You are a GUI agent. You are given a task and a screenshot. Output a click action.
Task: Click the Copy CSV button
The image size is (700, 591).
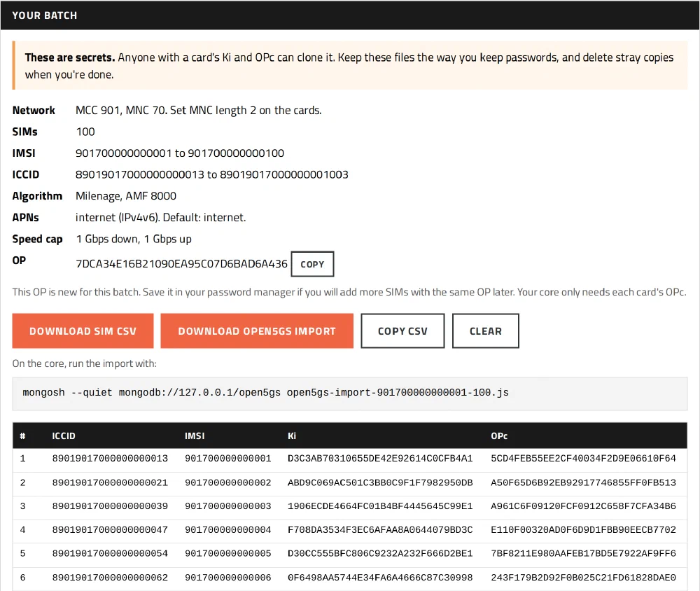click(402, 331)
